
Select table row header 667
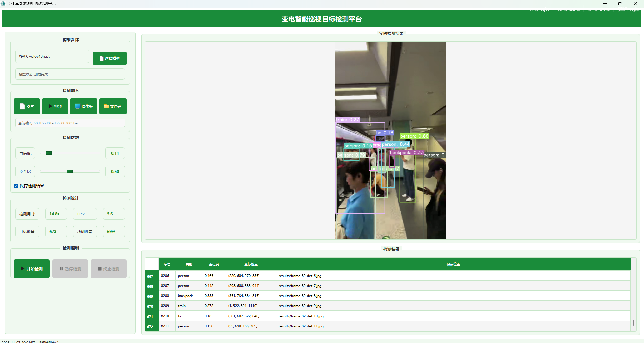152,276
